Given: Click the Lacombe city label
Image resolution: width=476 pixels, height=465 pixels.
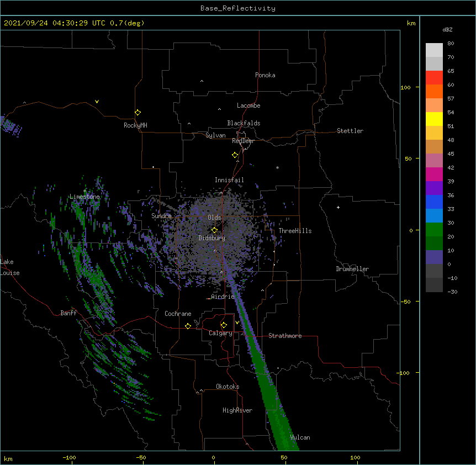Looking at the screenshot, I should click(248, 105).
